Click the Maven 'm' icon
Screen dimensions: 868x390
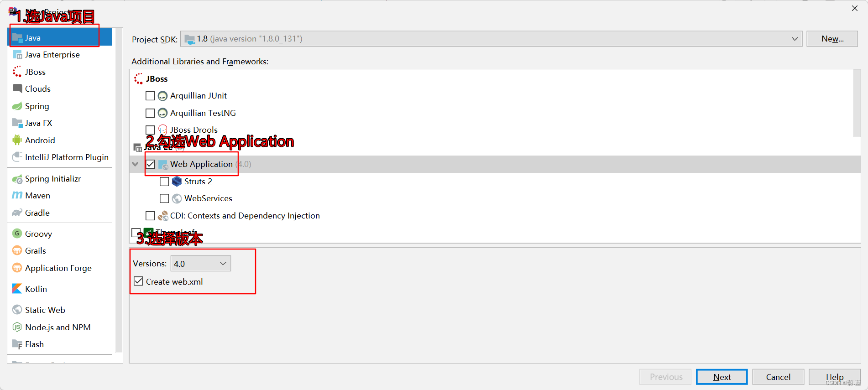click(x=17, y=195)
